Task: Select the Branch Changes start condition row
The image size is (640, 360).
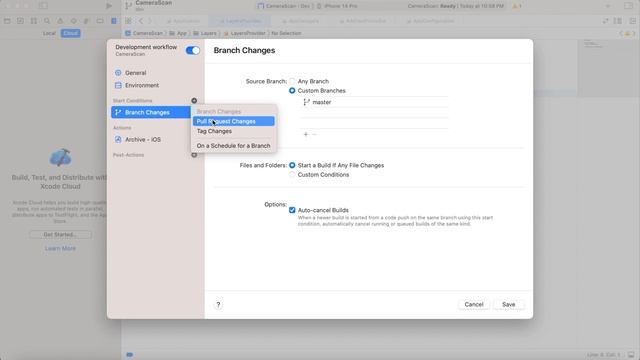Action: (151, 112)
